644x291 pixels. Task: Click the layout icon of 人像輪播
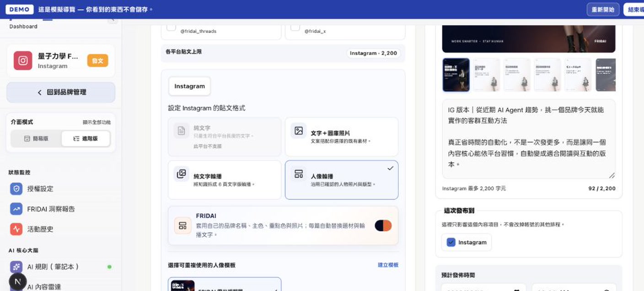[x=299, y=174]
